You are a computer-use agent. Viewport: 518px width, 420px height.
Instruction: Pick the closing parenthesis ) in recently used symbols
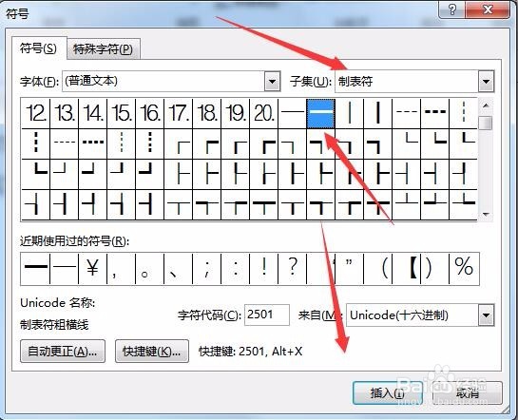(x=435, y=268)
